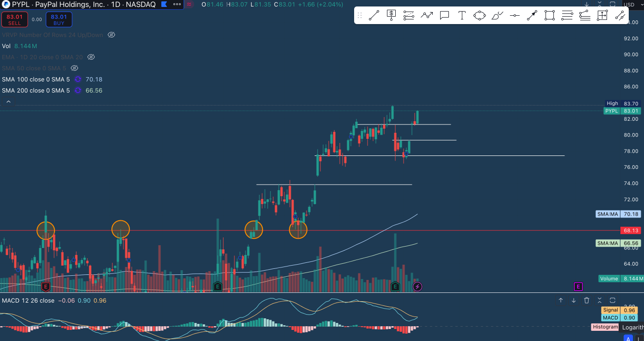Pick the three horizontal rays tool
Image resolution: width=644 pixels, height=341 pixels.
pos(567,16)
